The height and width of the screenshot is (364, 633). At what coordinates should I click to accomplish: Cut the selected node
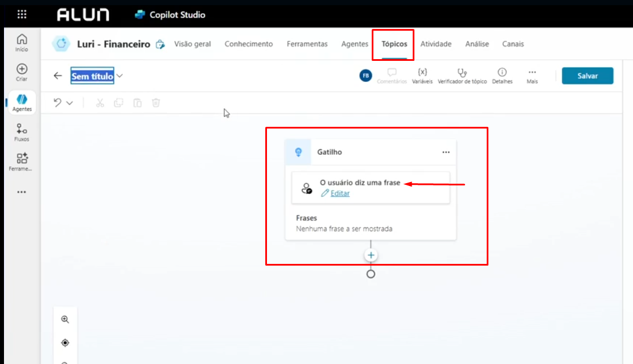pyautogui.click(x=100, y=103)
